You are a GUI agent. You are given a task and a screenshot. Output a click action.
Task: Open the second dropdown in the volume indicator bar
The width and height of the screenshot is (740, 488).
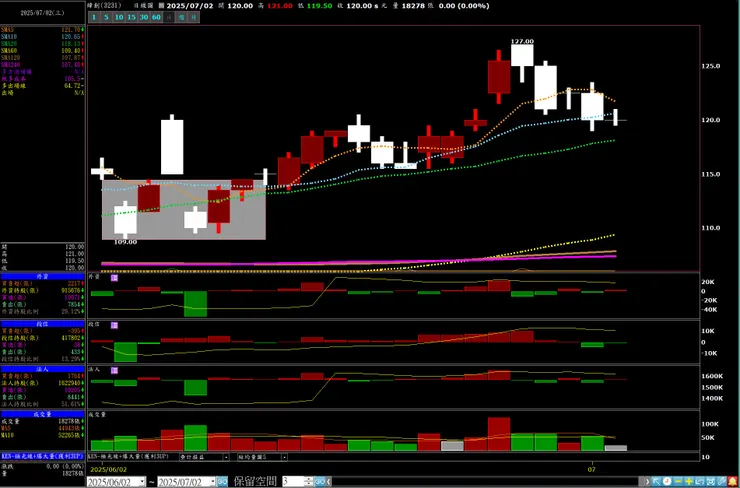pos(284,457)
